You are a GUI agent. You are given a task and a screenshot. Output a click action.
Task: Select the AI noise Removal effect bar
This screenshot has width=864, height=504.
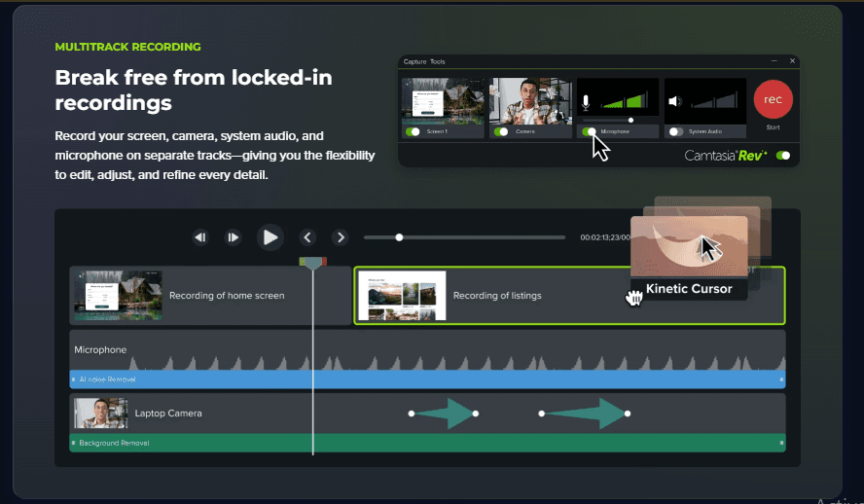click(x=427, y=379)
